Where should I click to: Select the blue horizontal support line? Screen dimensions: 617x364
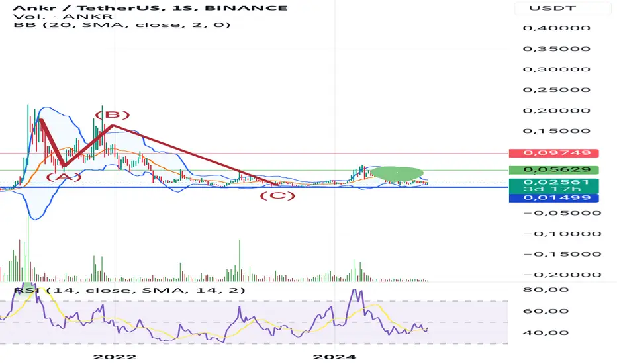(x=254, y=187)
